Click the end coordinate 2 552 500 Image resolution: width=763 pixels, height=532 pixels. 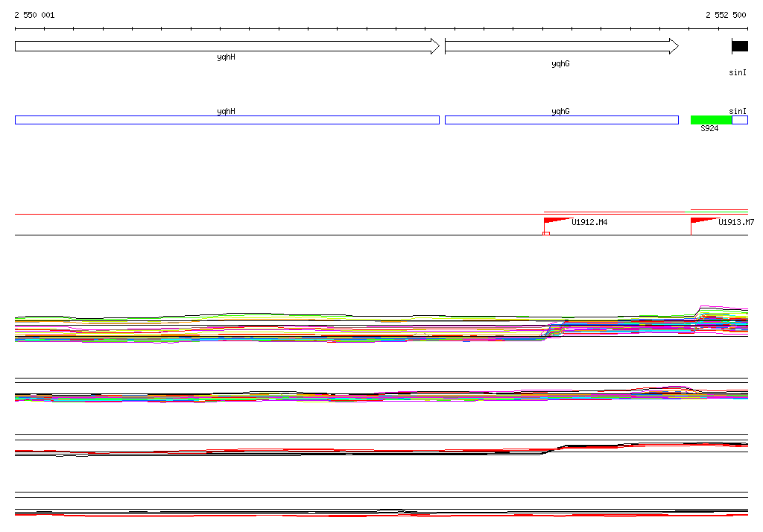point(726,15)
